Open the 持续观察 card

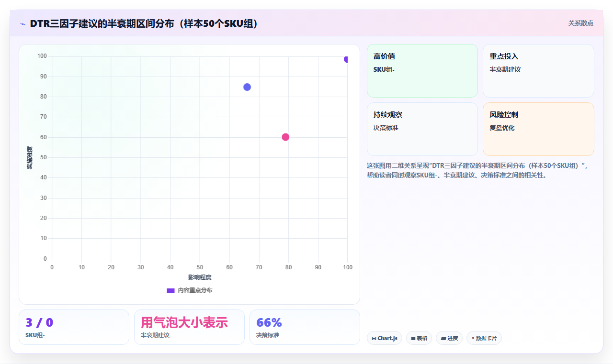(x=422, y=129)
